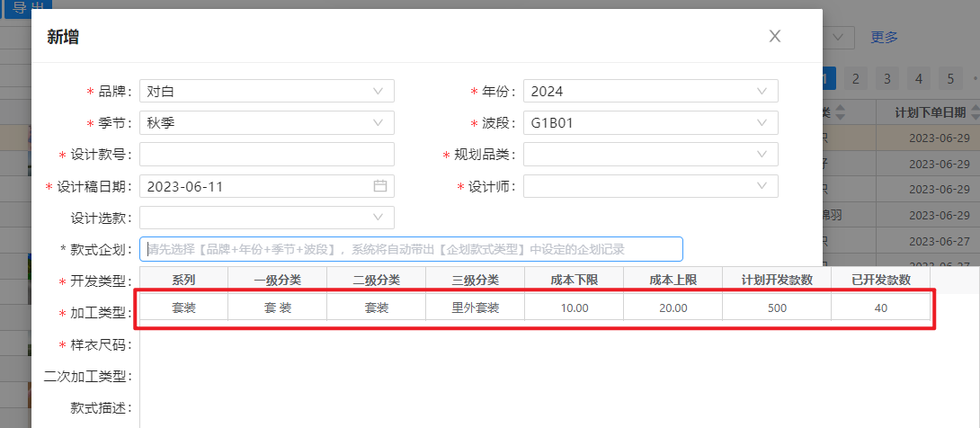Open the 季节 dropdown showing 秋季
980x428 pixels.
[x=266, y=122]
